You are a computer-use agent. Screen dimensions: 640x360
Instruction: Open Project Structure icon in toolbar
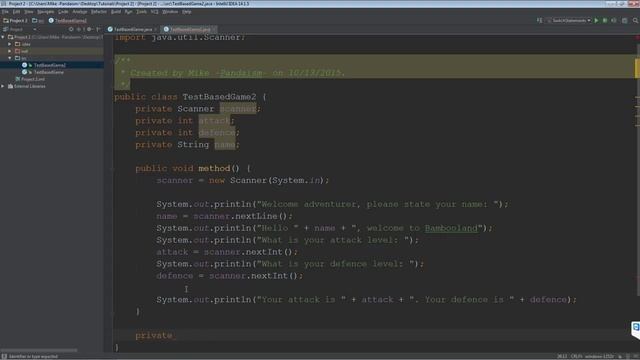pyautogui.click(x=624, y=20)
